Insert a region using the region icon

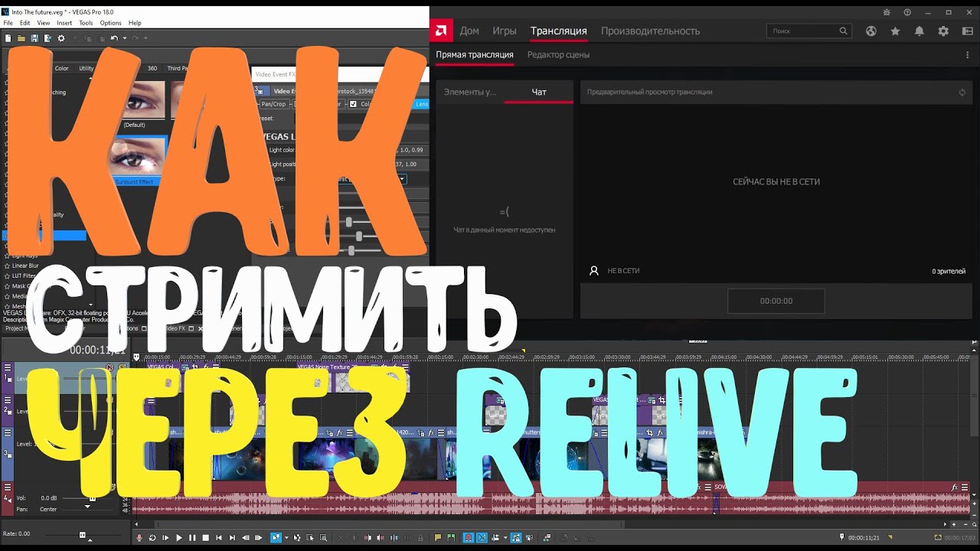pos(451,538)
